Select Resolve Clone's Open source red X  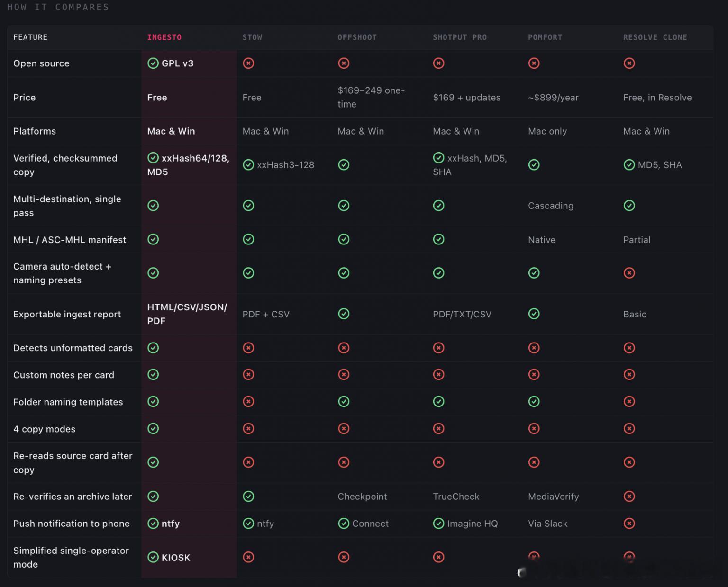pos(629,63)
